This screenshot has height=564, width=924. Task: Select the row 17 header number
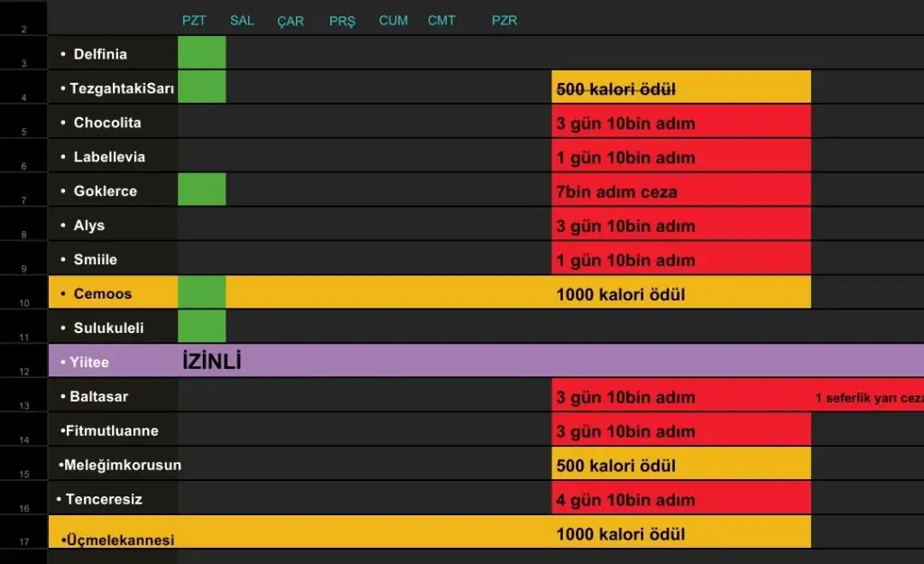click(23, 541)
